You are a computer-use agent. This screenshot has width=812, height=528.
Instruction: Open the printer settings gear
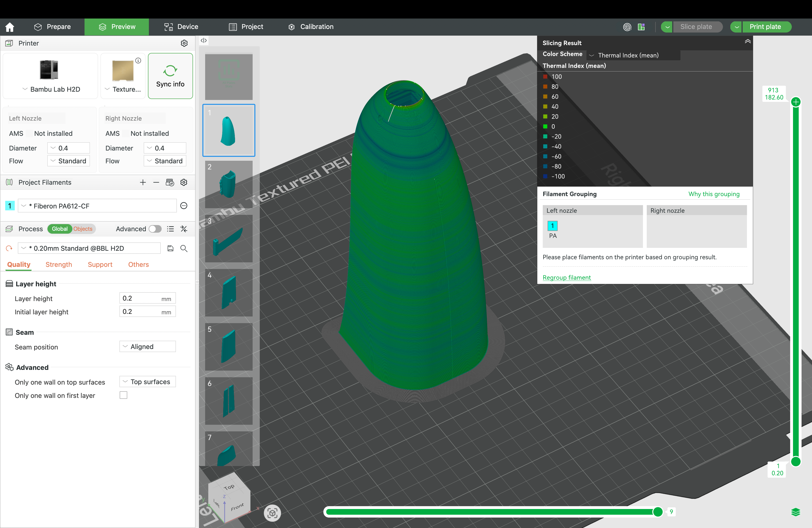tap(184, 43)
